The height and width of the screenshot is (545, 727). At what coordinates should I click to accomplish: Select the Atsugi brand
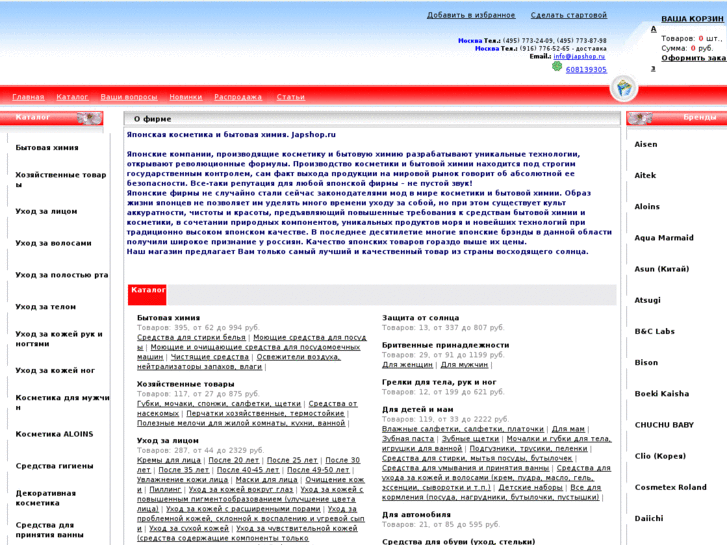[647, 300]
